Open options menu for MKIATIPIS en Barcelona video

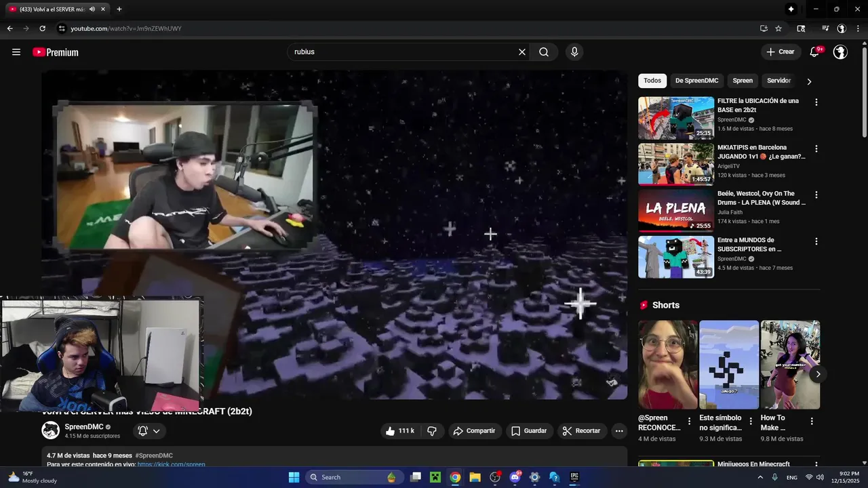click(x=816, y=148)
